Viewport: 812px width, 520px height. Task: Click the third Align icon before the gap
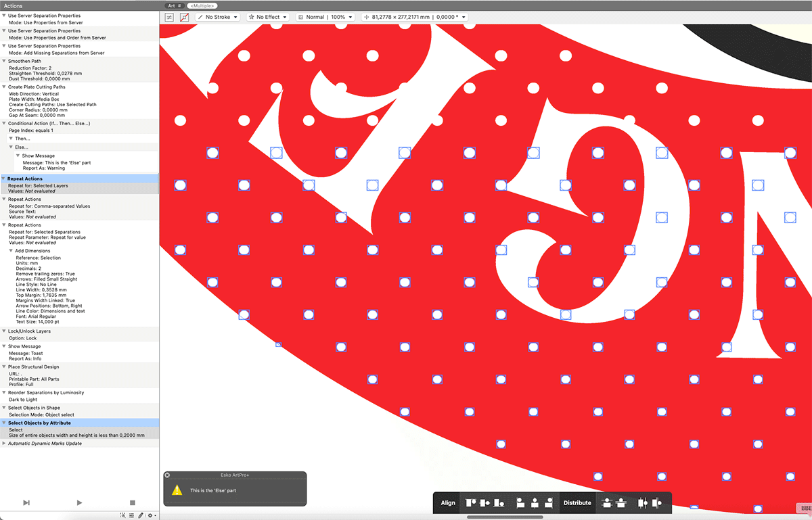(499, 503)
